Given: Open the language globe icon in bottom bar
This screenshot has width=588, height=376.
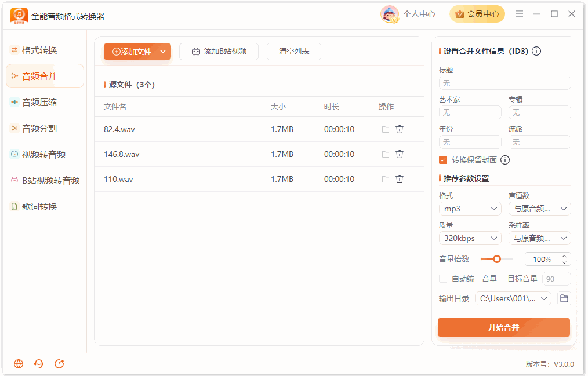Looking at the screenshot, I should [x=19, y=364].
